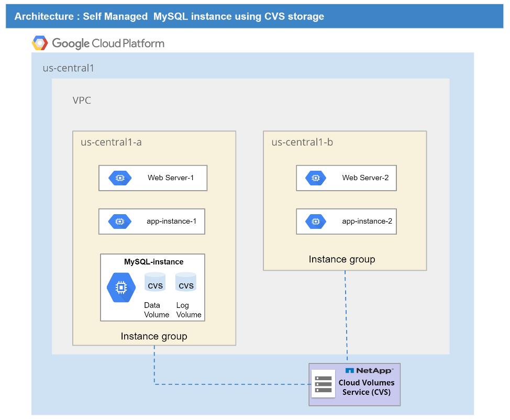Click the MySQL-instance large compute engine icon
510x420 pixels.
pos(121,287)
